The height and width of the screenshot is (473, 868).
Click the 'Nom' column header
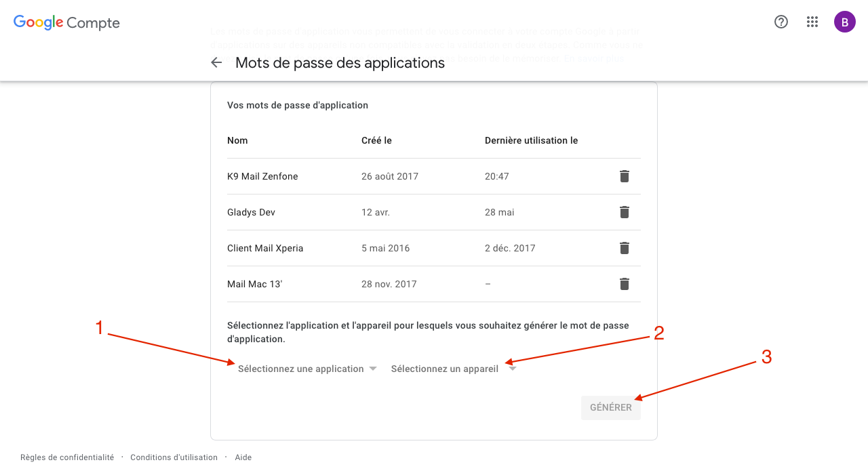(x=237, y=140)
